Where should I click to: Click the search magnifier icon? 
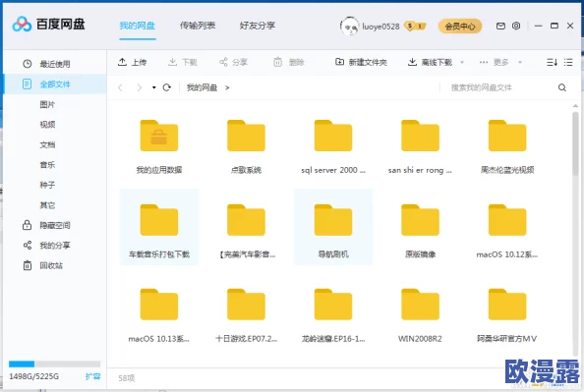click(x=562, y=87)
